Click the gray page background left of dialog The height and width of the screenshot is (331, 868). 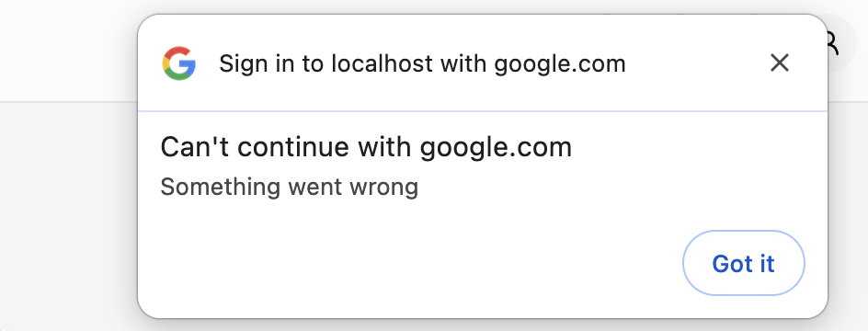(66, 216)
